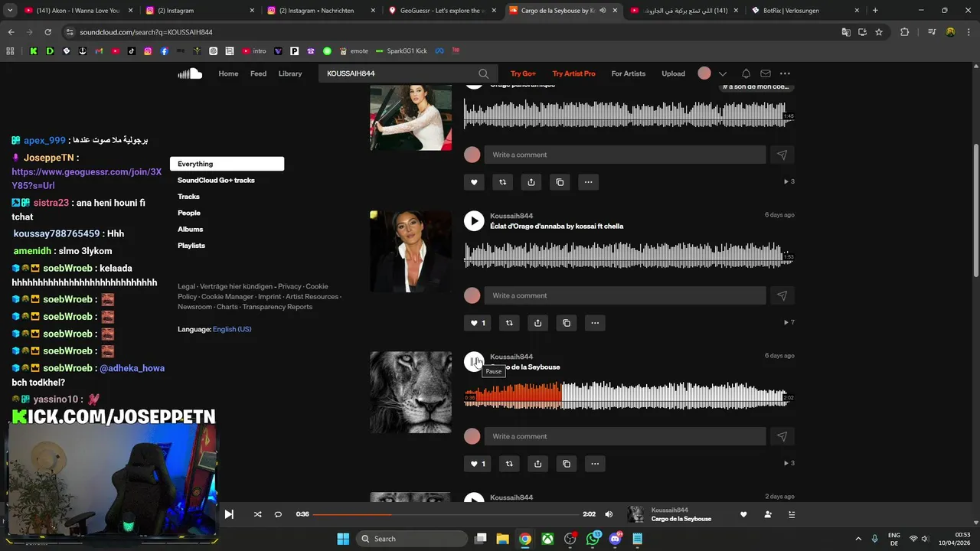This screenshot has width=980, height=551.
Task: Open Windows Start menu
Action: [343, 539]
